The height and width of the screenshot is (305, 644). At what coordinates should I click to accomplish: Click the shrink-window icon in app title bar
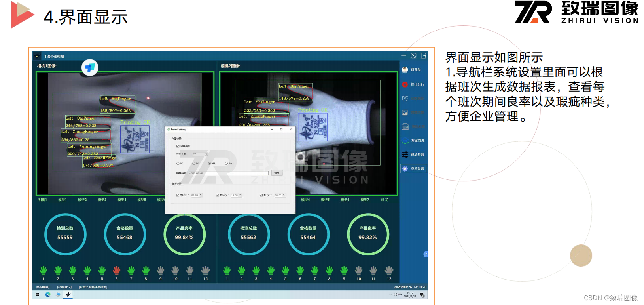pos(414,56)
